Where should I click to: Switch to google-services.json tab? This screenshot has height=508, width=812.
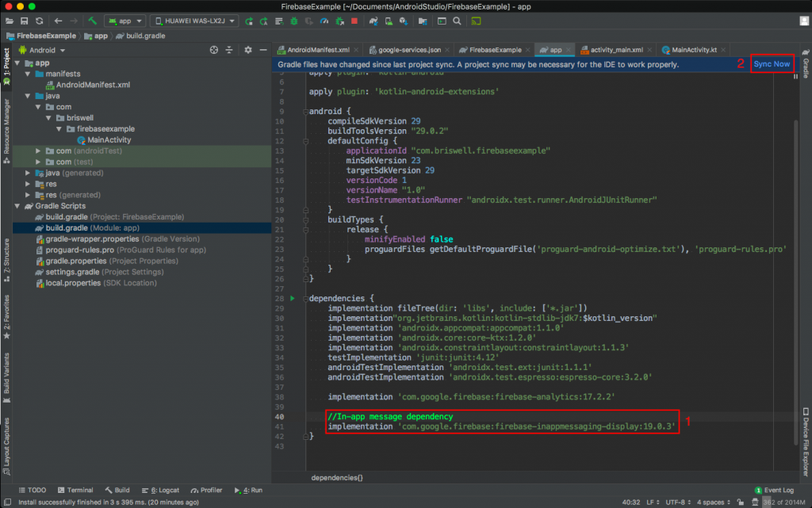(409, 50)
